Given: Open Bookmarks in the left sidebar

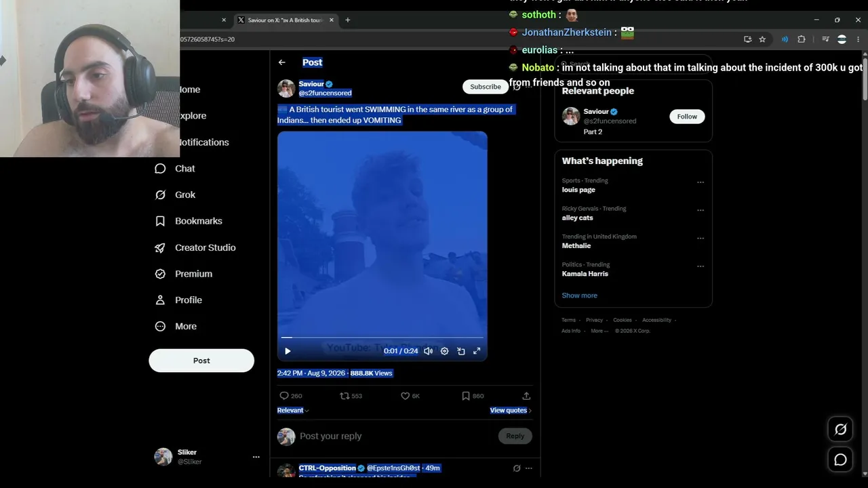Looking at the screenshot, I should click(x=189, y=221).
